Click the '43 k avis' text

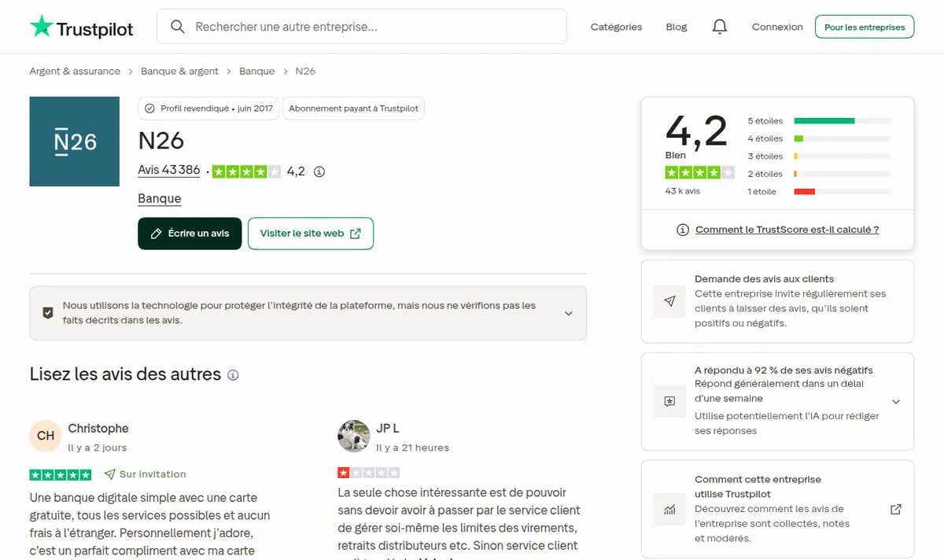tap(683, 191)
